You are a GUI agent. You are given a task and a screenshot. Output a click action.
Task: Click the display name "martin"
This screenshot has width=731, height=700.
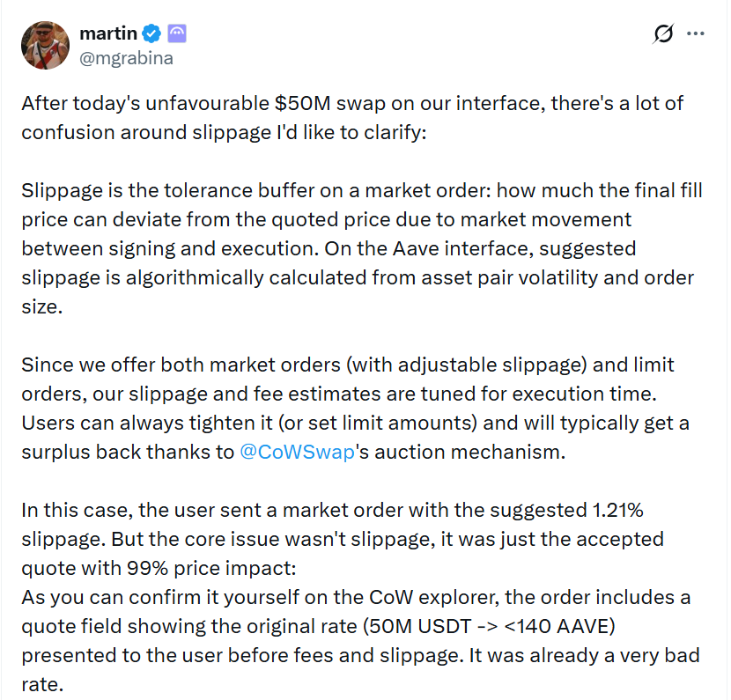(x=107, y=34)
